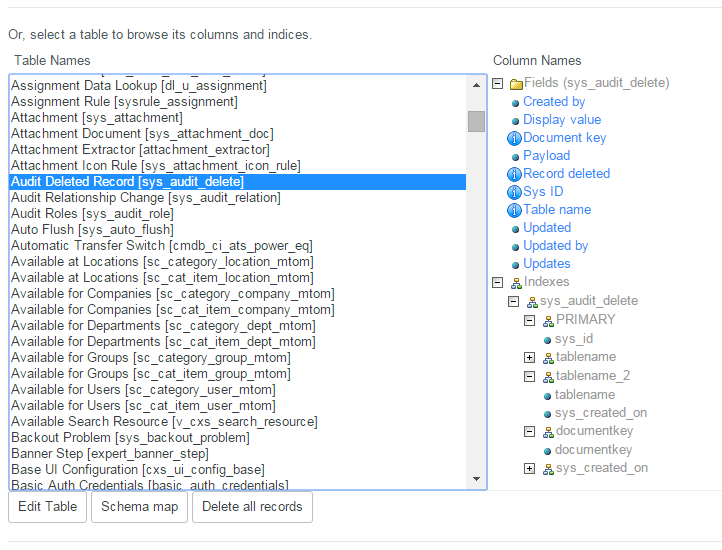Click the bullet icon beside Payload
Viewport: 722px width, 550px height.
515,157
